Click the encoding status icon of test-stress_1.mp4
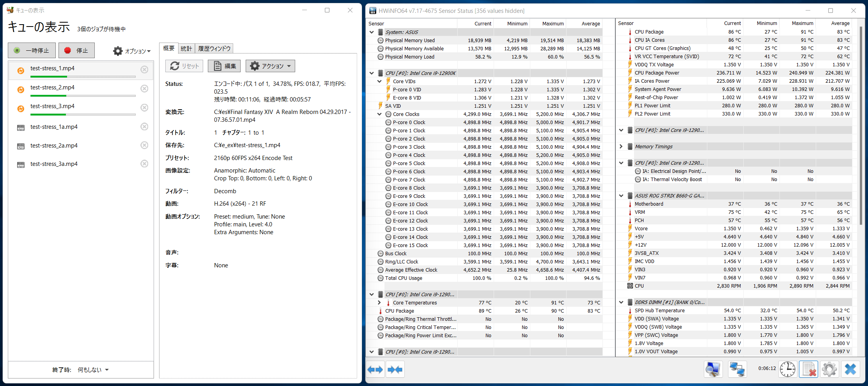The height and width of the screenshot is (386, 868). (x=21, y=71)
